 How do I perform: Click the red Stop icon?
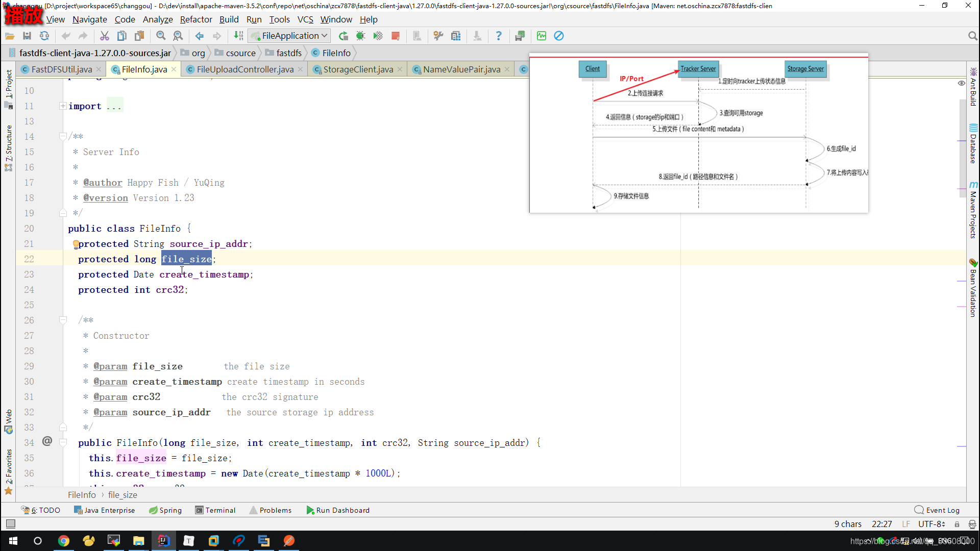tap(395, 36)
